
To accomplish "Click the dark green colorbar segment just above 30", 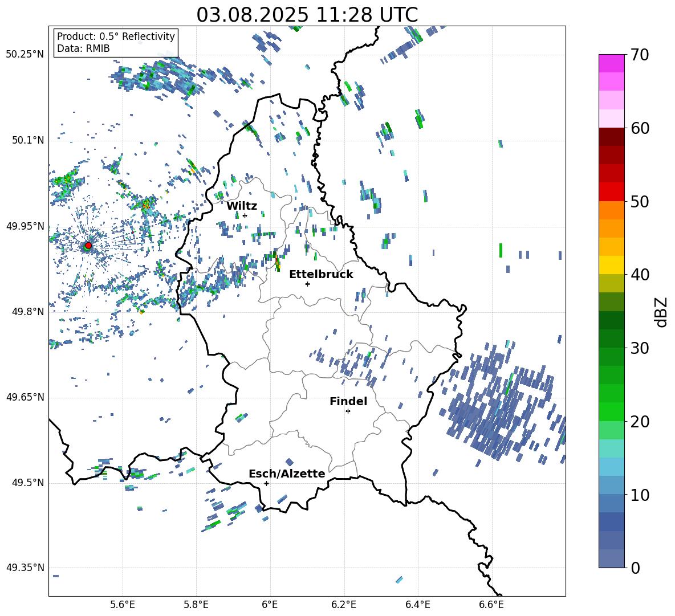I will (612, 338).
